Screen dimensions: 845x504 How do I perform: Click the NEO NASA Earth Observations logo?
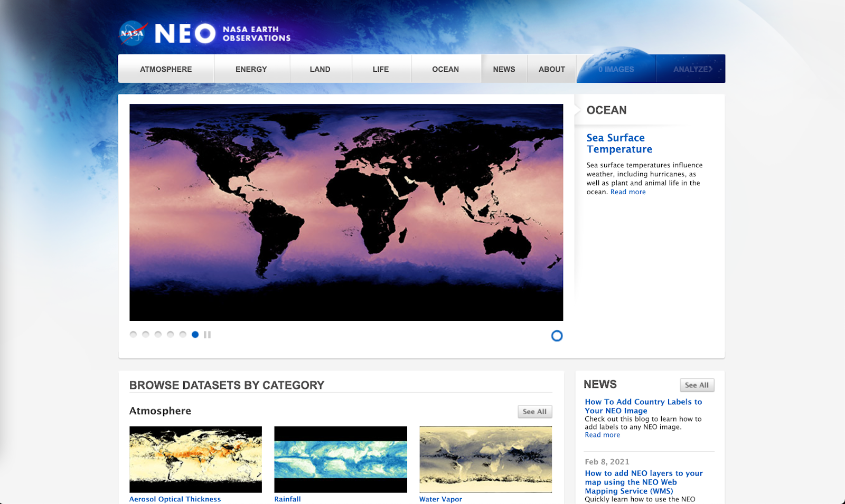222,34
